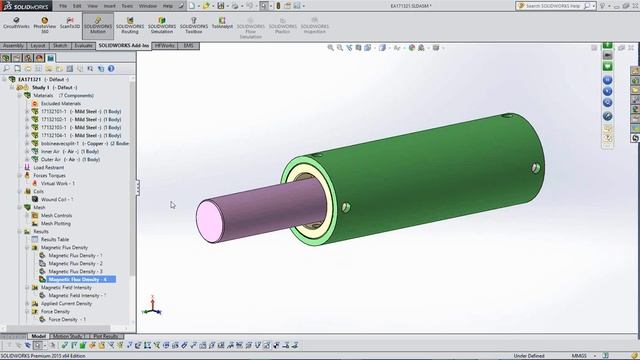Screen dimensions: 640x360
Task: Switch to the Evaluate tab
Action: pyautogui.click(x=83, y=46)
